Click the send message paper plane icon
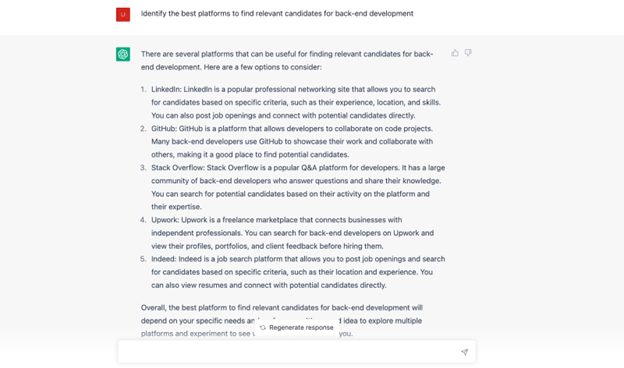 click(464, 352)
